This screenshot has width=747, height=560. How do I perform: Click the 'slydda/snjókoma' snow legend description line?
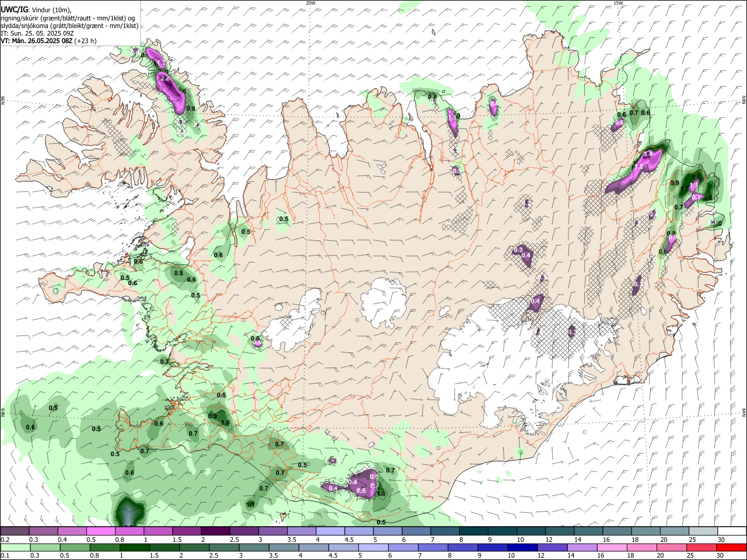point(69,25)
